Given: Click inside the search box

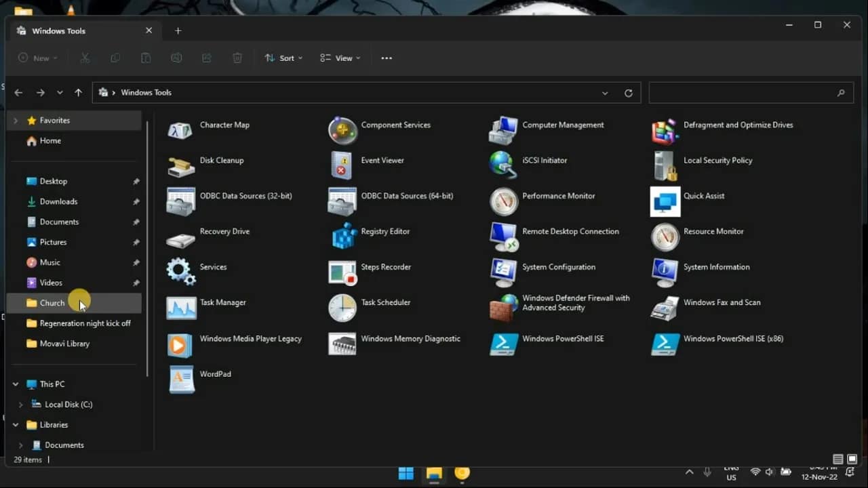Looking at the screenshot, I should click(746, 92).
